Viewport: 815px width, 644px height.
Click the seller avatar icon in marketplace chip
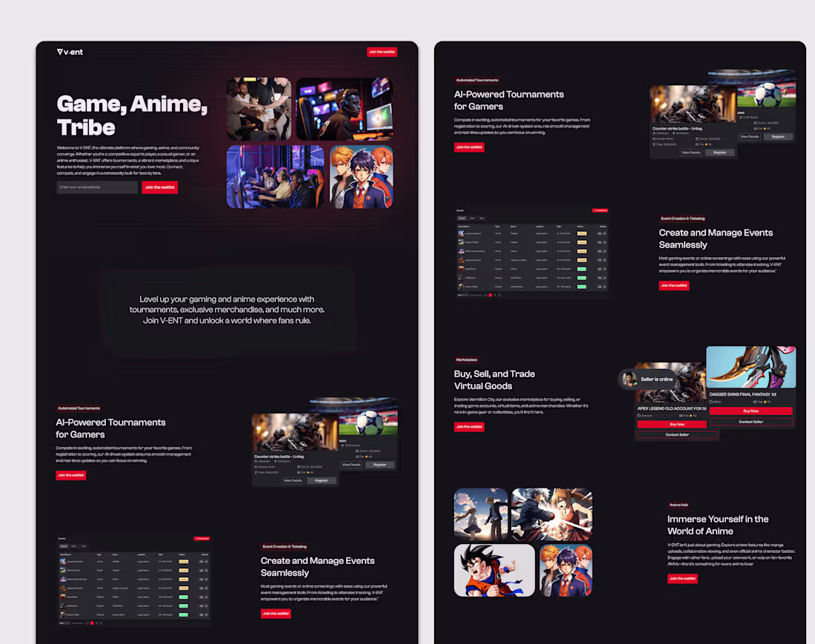point(630,379)
